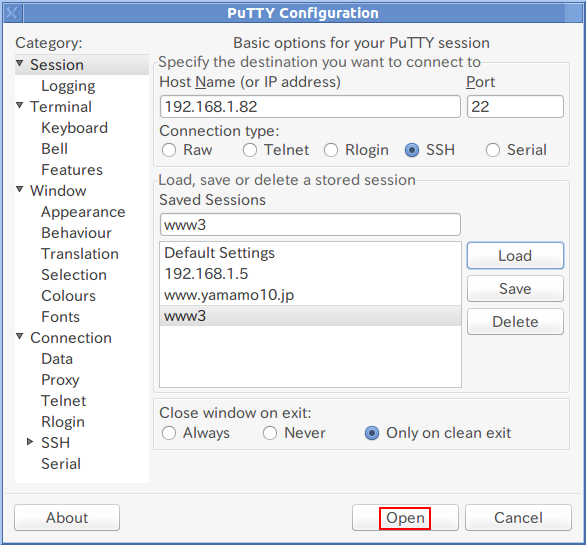Select the Appearance category

[x=83, y=212]
